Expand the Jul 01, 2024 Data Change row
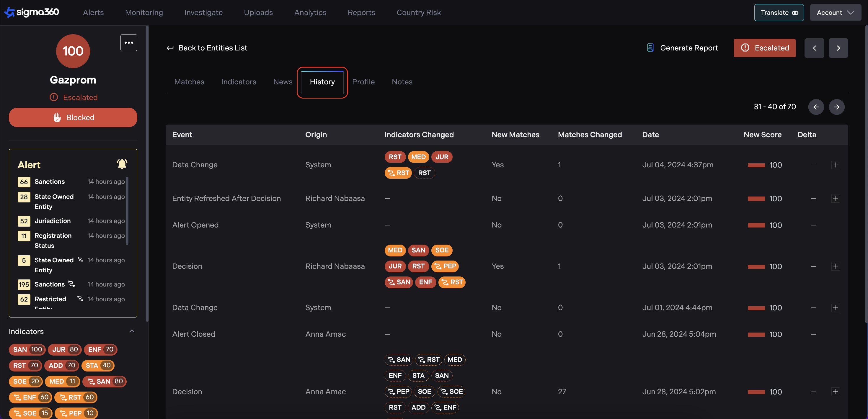 (x=835, y=308)
